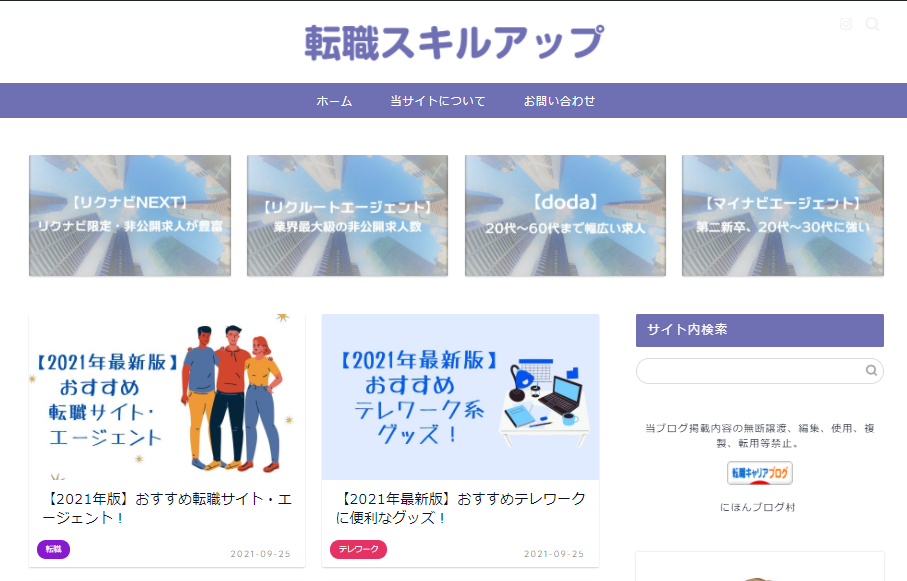Open the マイナビエージェント banner

[x=781, y=215]
